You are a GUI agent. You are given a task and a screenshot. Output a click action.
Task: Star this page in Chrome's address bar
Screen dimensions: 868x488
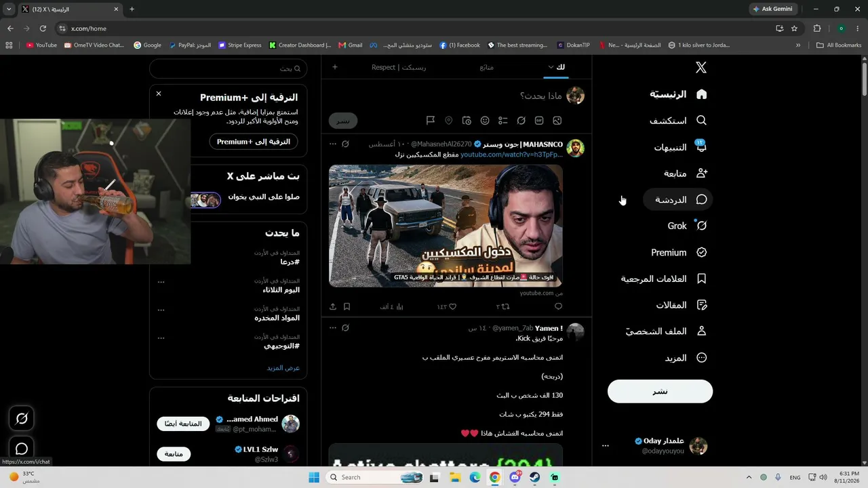[x=794, y=28]
